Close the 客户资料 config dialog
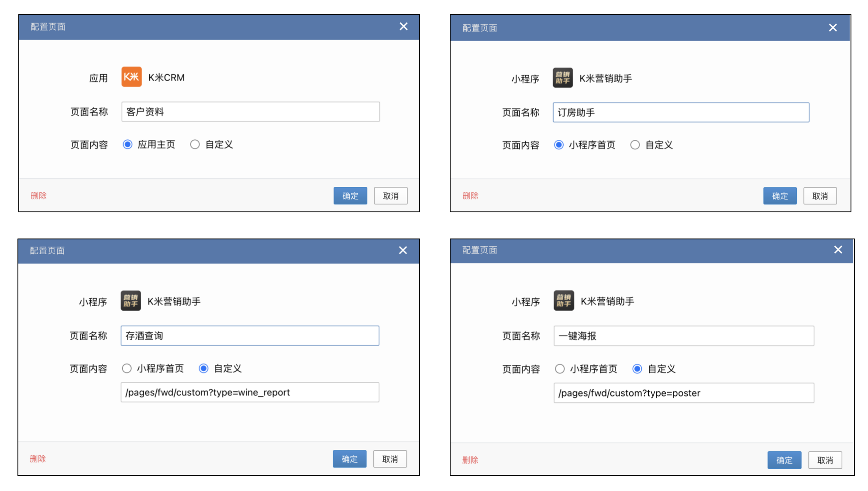This screenshot has width=868, height=491. tap(403, 27)
